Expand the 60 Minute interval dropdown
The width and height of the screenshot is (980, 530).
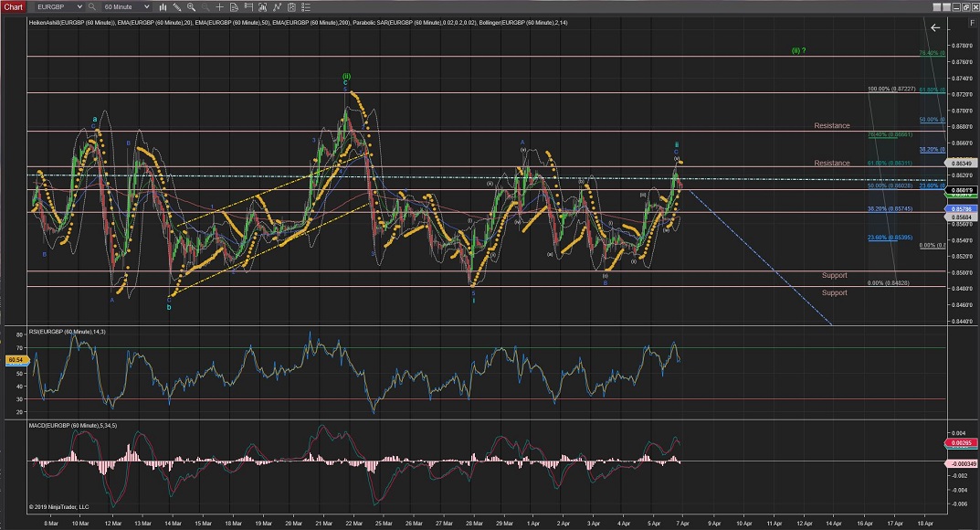146,6
